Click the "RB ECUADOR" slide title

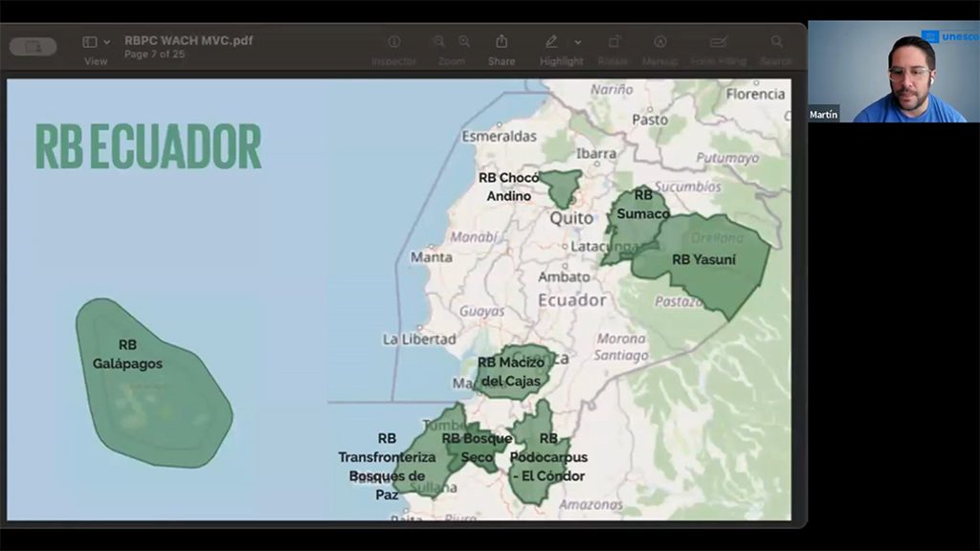pos(148,146)
